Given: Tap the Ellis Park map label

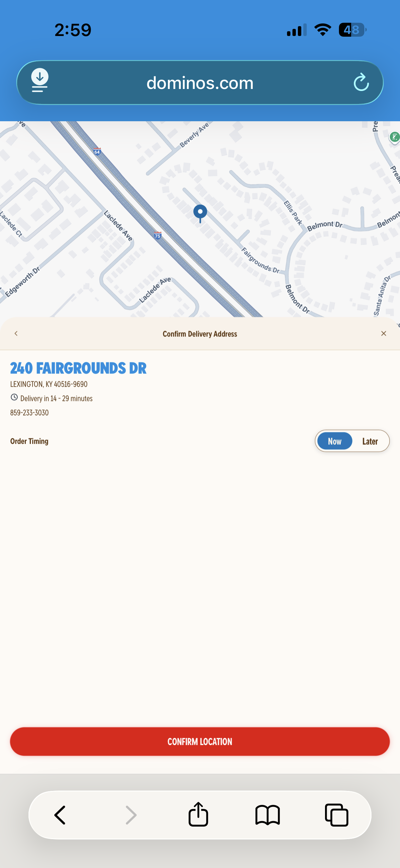Looking at the screenshot, I should click(293, 213).
